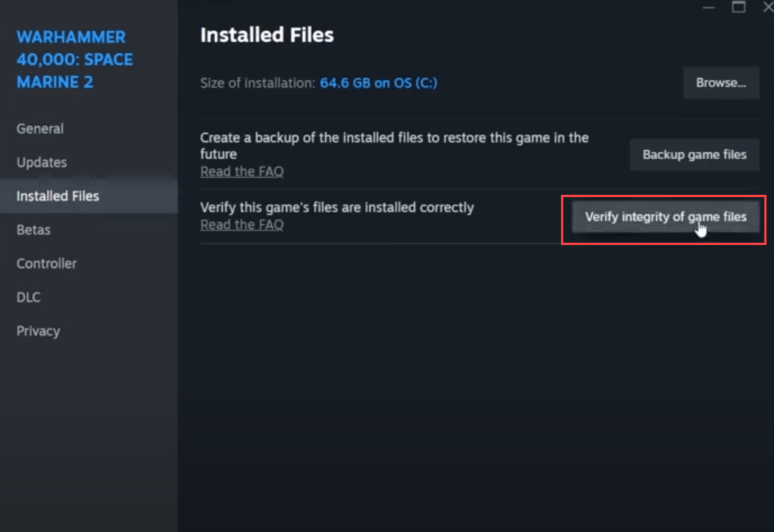Click the 'Verify this game's files' description text
This screenshot has width=774, height=532.
[337, 208]
